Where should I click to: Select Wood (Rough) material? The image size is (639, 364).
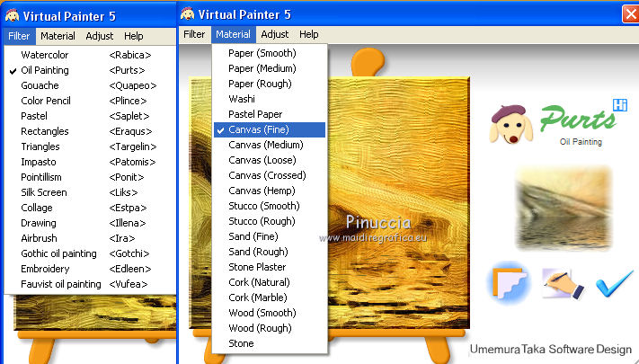[x=270, y=328]
